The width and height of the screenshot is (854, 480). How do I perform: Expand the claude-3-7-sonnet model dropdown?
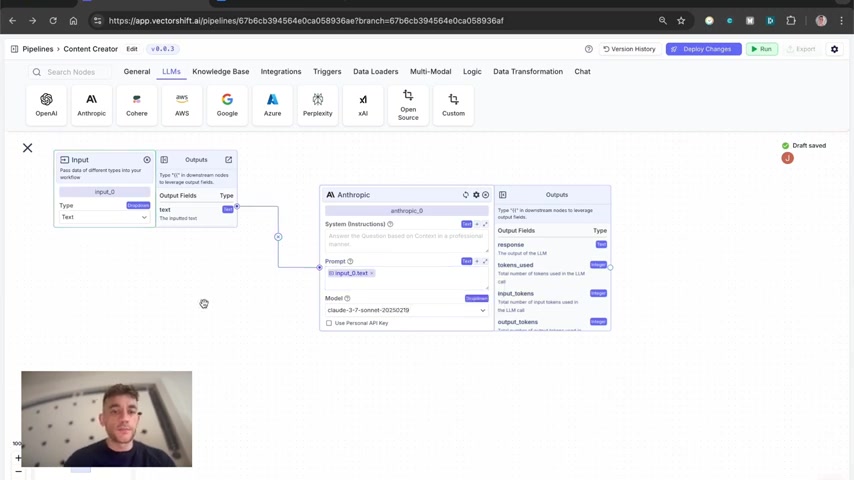[406, 310]
